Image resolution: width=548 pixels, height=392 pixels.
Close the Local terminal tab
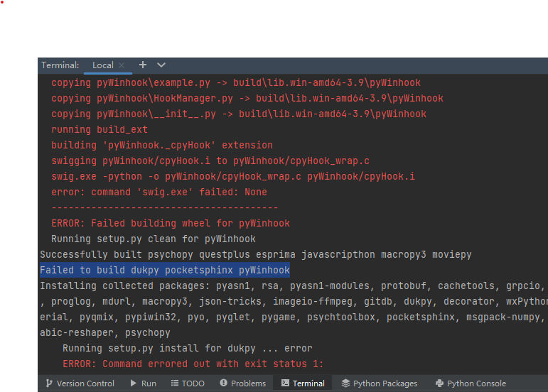pyautogui.click(x=122, y=65)
